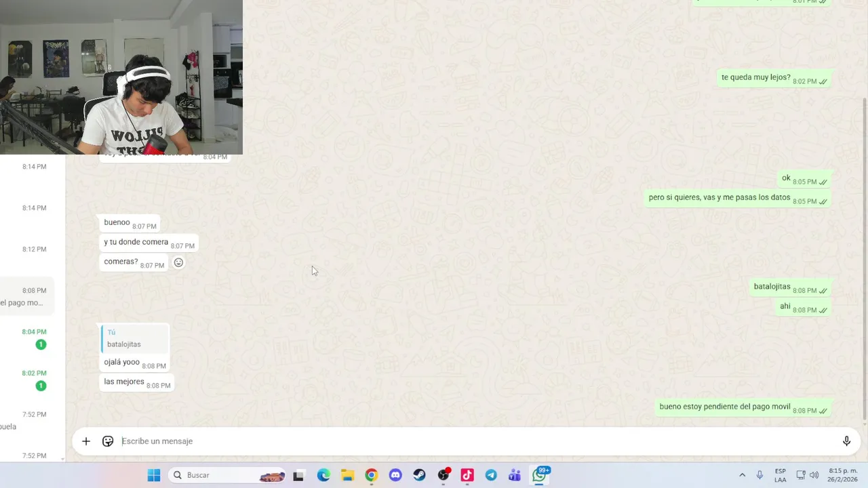Open the chat previewing 'el pago mo...'
Screen dimensions: 868x488
[x=27, y=297]
